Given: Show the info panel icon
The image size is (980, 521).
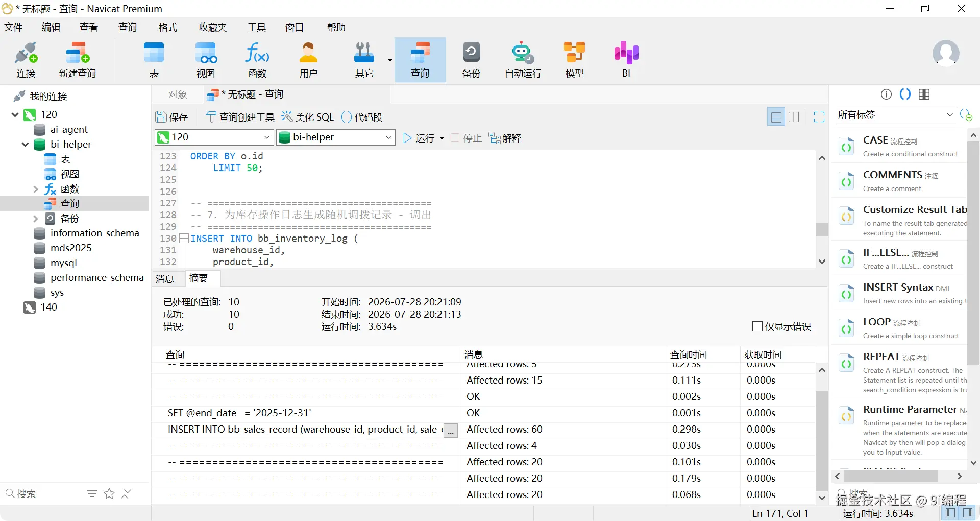Looking at the screenshot, I should [887, 94].
